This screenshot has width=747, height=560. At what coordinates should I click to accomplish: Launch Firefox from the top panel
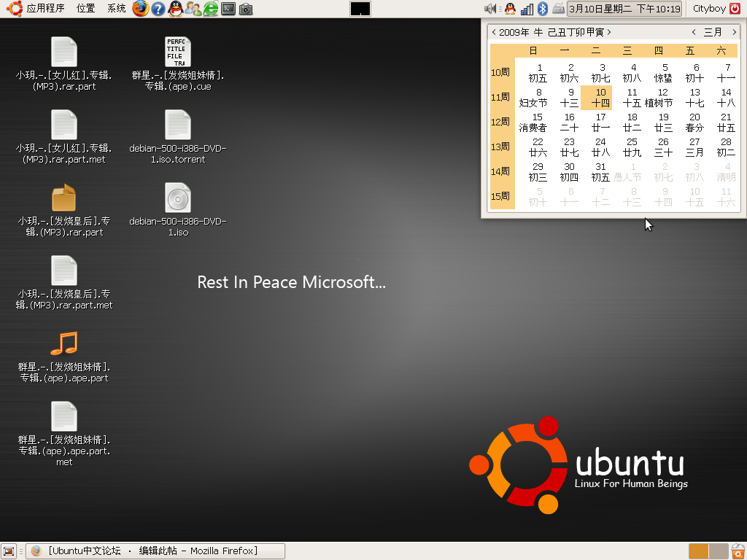point(141,9)
